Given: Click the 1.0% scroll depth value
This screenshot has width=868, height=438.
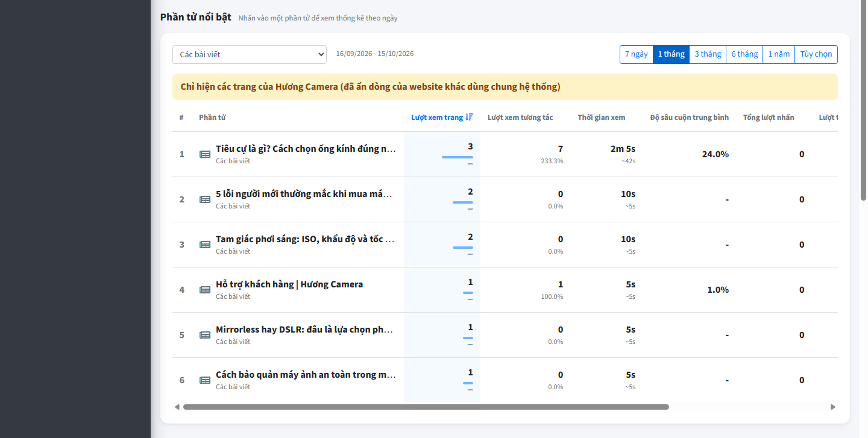Looking at the screenshot, I should [x=718, y=290].
